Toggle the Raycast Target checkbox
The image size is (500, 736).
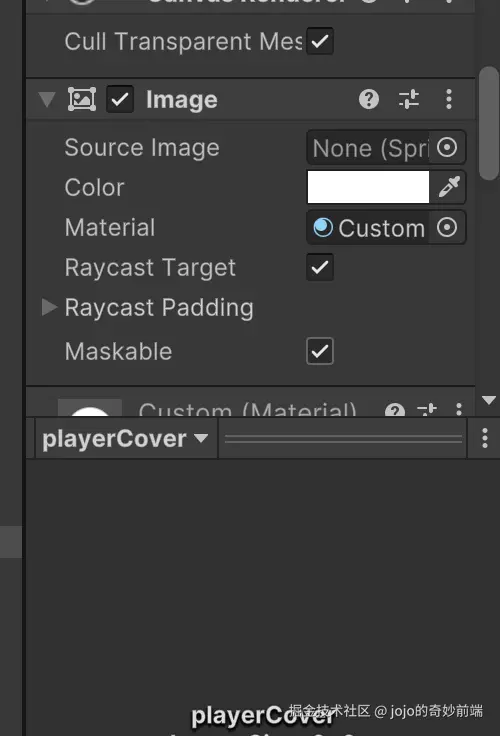(x=320, y=268)
